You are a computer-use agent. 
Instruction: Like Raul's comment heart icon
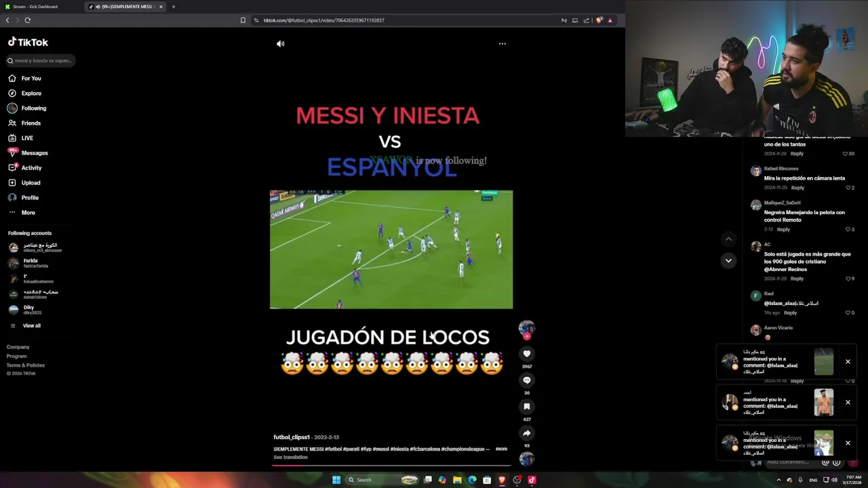click(848, 313)
